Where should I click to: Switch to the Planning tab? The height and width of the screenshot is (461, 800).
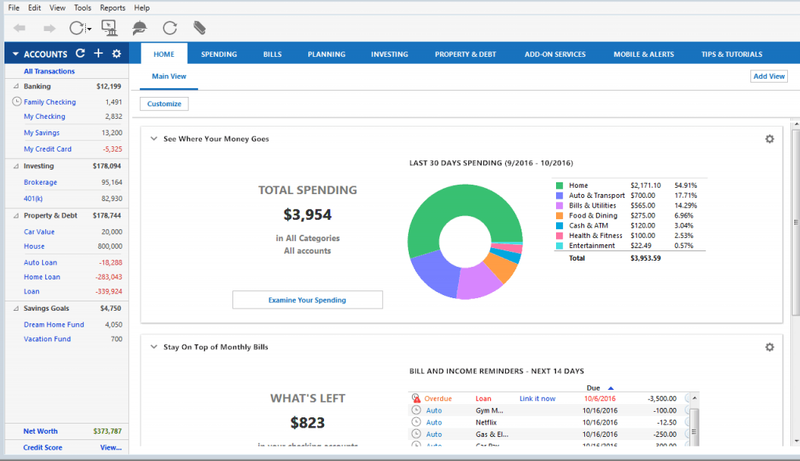[x=327, y=54]
